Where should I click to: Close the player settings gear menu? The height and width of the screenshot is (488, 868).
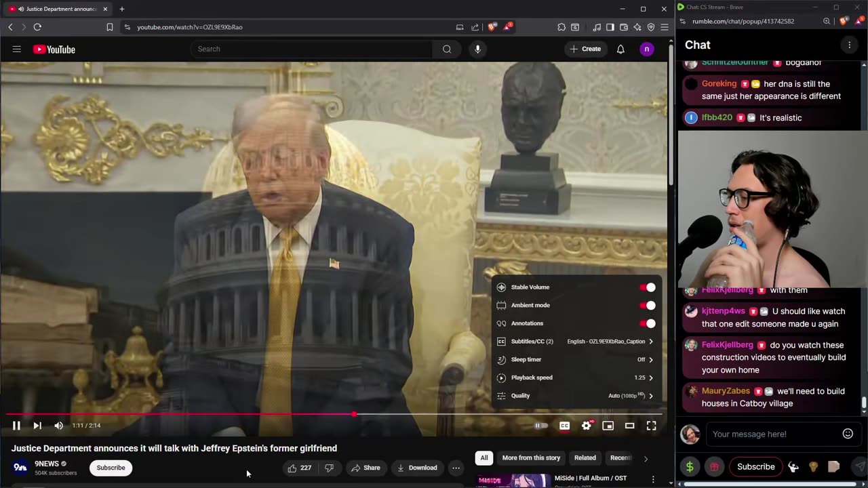pos(587,426)
